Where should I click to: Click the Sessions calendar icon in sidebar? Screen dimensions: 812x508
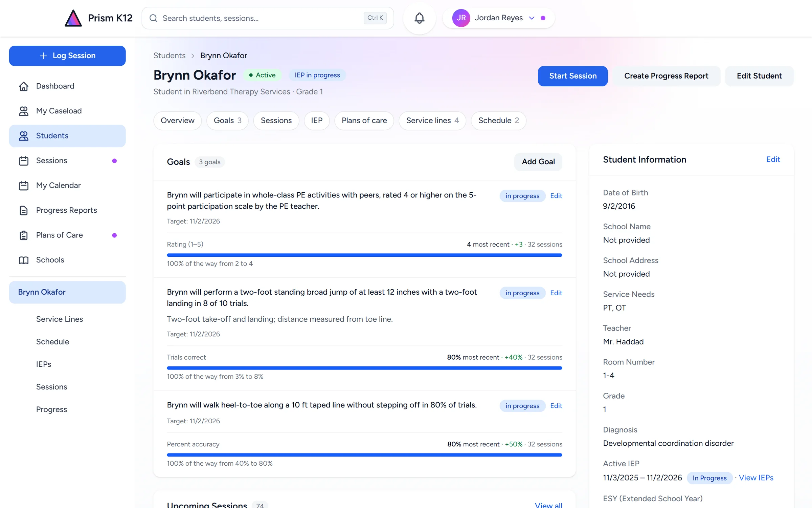(x=24, y=161)
